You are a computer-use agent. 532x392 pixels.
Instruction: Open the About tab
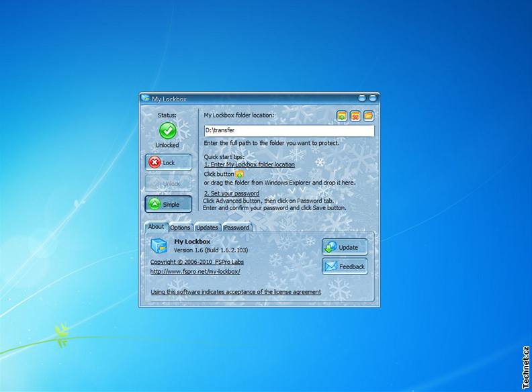point(156,226)
